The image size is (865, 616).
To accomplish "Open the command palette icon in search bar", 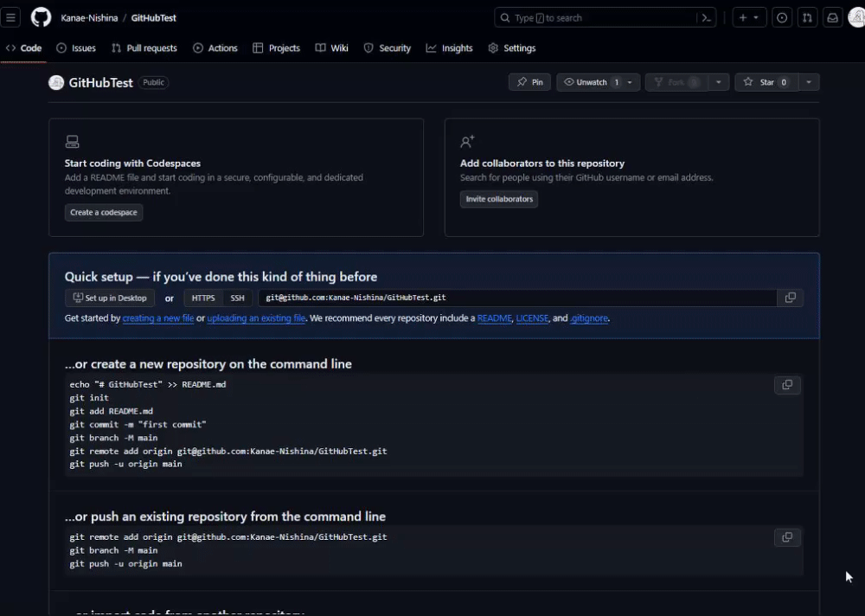I will tap(706, 17).
